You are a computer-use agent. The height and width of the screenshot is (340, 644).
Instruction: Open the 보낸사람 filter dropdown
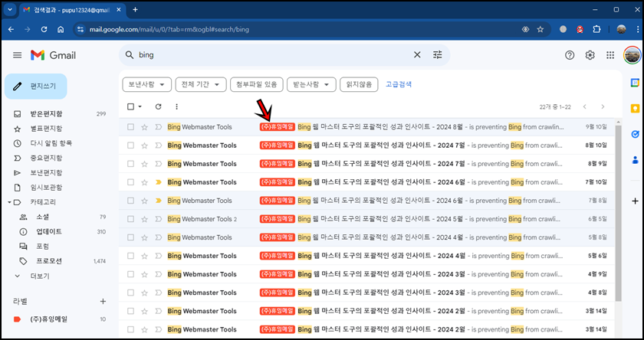click(x=146, y=84)
